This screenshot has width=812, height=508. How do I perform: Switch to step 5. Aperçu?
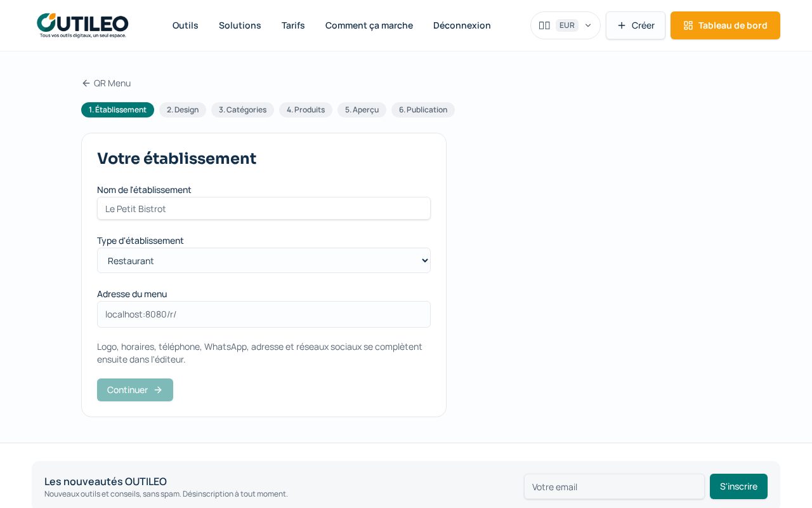coord(362,110)
